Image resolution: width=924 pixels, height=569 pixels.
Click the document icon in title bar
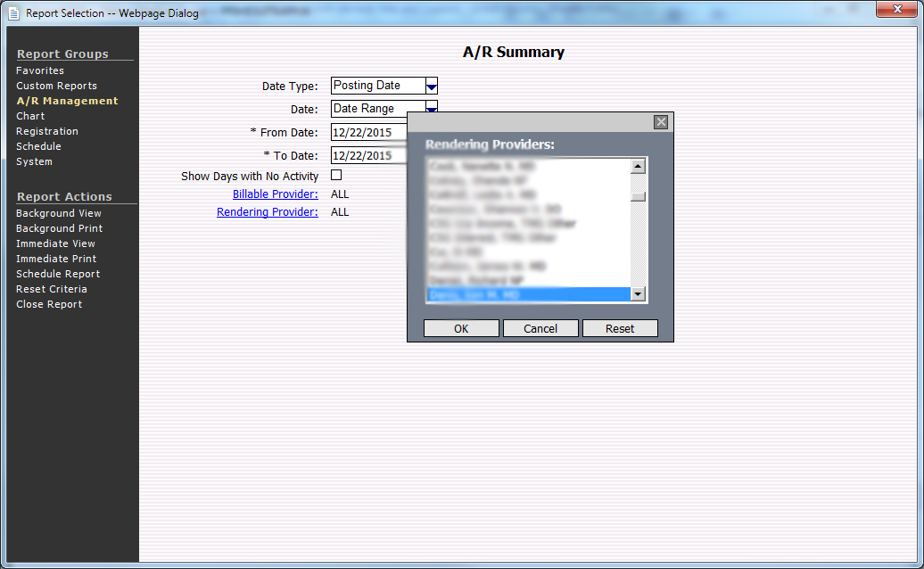pyautogui.click(x=13, y=13)
